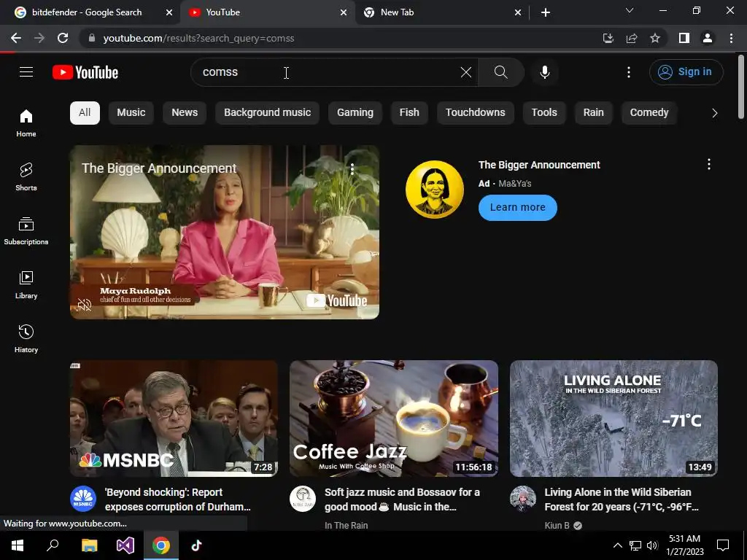Open Library in the sidebar

click(x=26, y=285)
